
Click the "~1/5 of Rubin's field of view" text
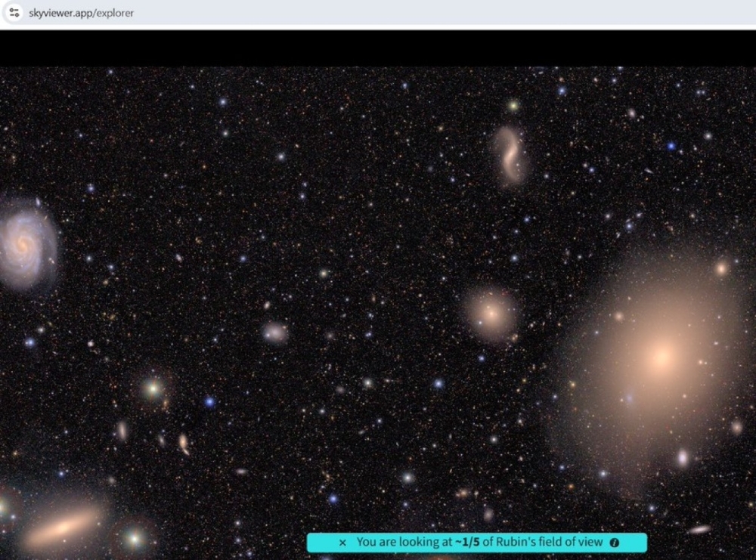point(479,543)
